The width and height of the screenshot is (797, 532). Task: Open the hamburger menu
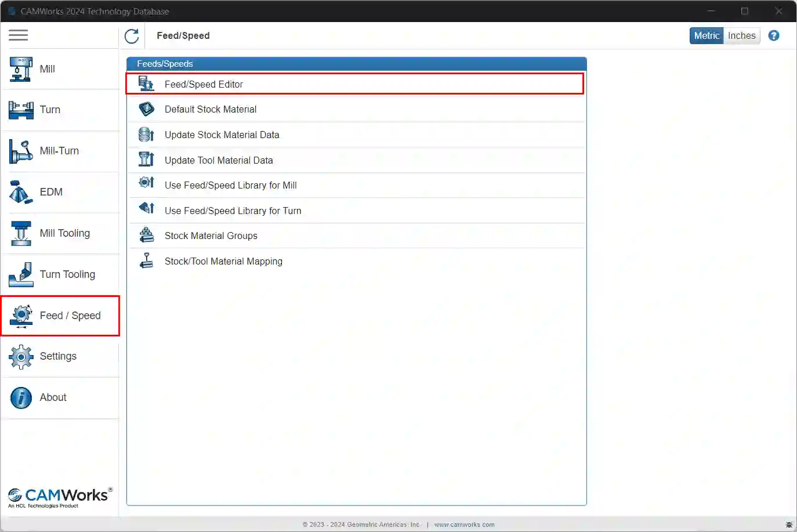coord(19,35)
